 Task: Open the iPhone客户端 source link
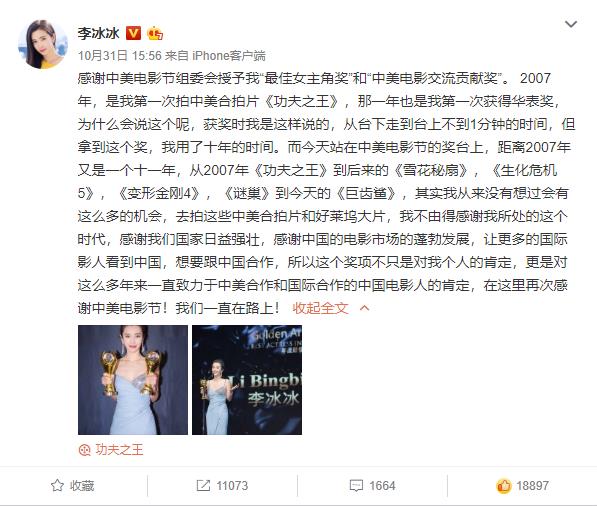tap(229, 56)
